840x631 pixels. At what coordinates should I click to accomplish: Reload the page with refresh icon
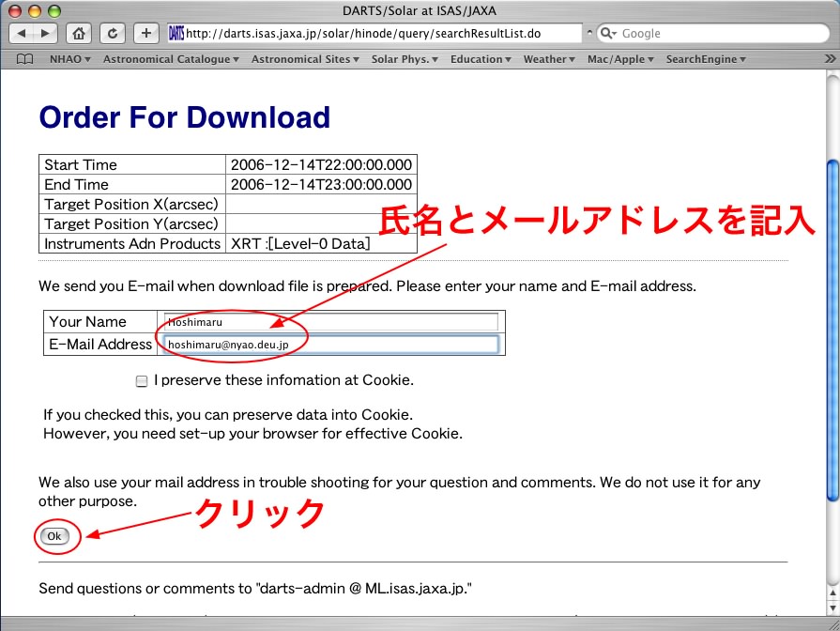pyautogui.click(x=113, y=34)
